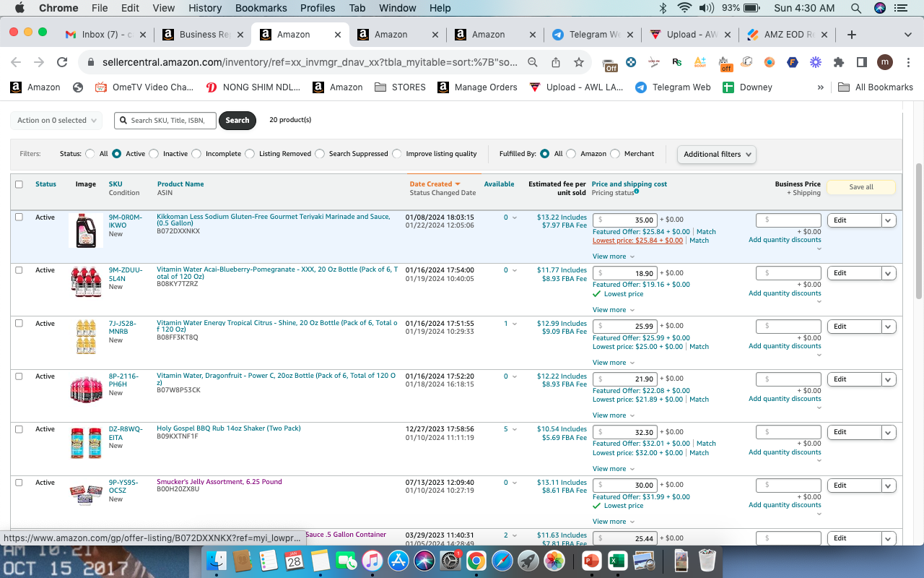Select the 'Incomplete' status filter
924x578 pixels.
pos(198,154)
